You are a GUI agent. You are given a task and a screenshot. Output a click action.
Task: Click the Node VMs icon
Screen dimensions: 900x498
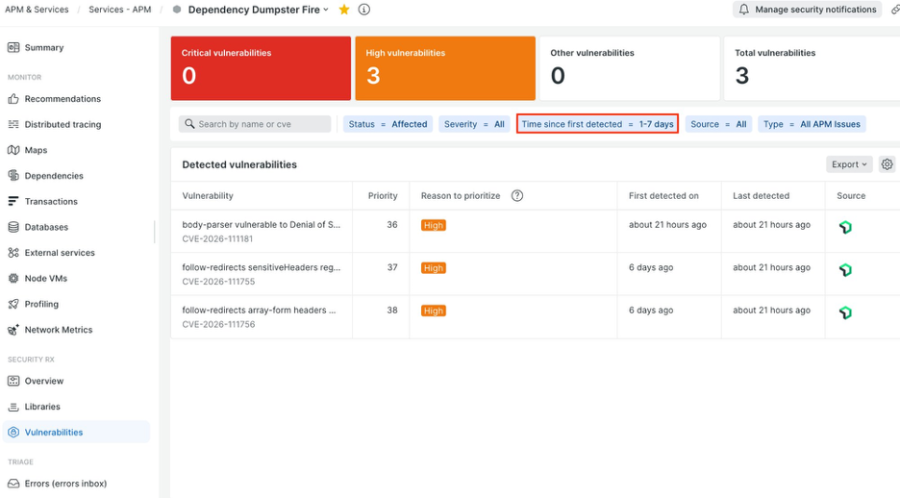pos(13,278)
